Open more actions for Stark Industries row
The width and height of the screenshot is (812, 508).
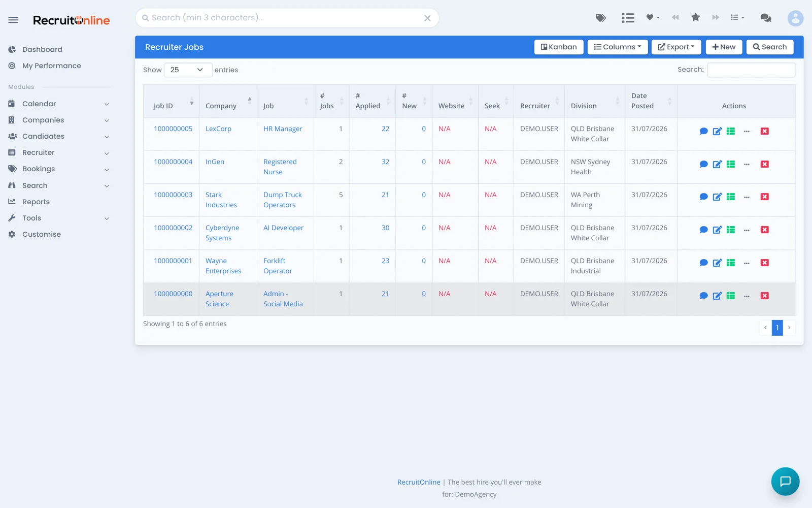(747, 197)
